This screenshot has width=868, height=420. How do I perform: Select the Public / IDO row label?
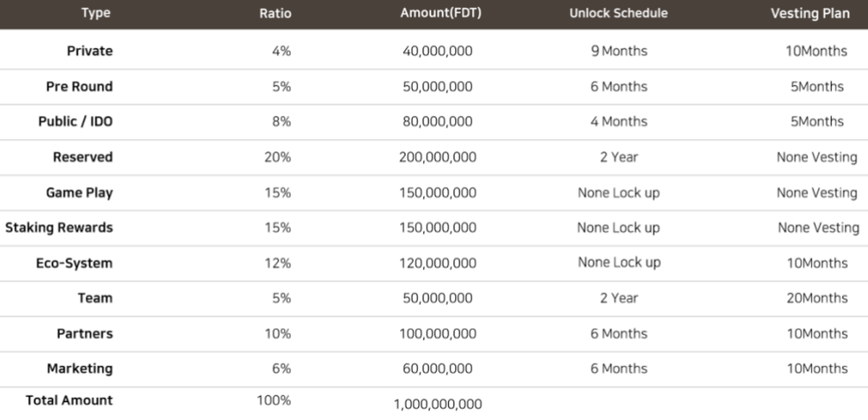click(75, 121)
